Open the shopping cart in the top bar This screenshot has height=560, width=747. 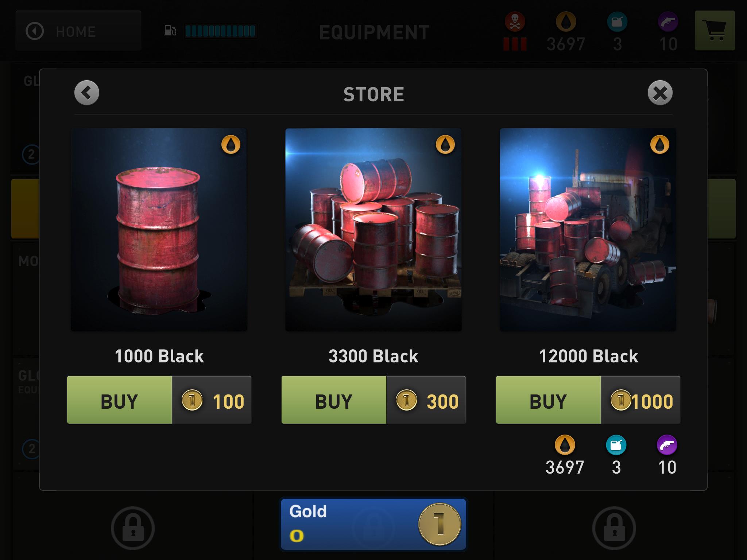click(x=715, y=30)
